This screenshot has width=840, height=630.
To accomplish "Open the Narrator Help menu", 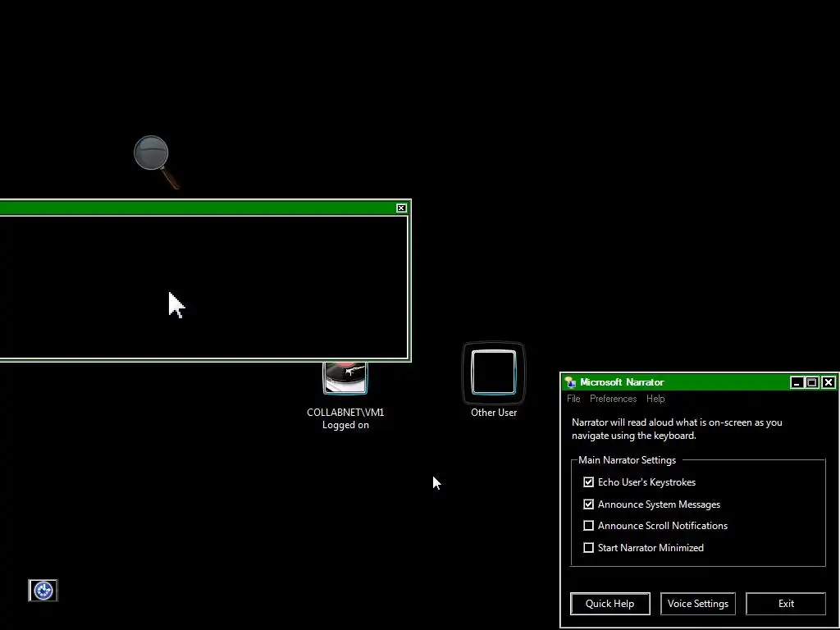I will coord(655,399).
